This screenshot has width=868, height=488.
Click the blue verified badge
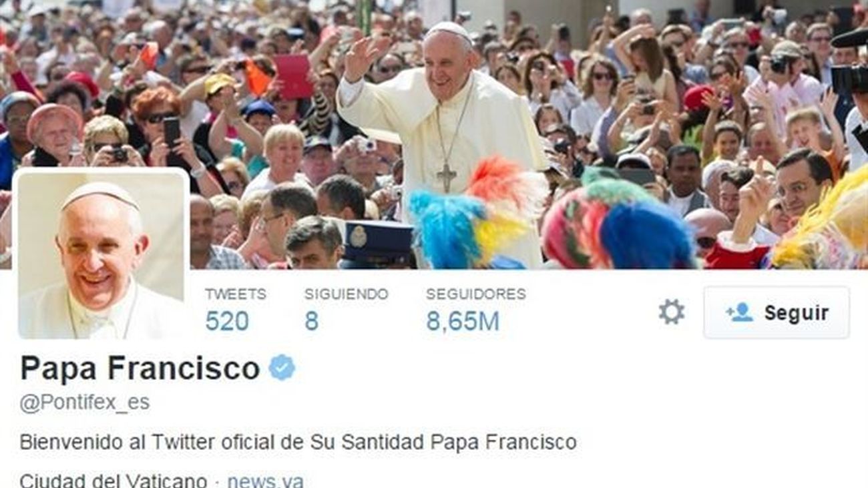[282, 368]
